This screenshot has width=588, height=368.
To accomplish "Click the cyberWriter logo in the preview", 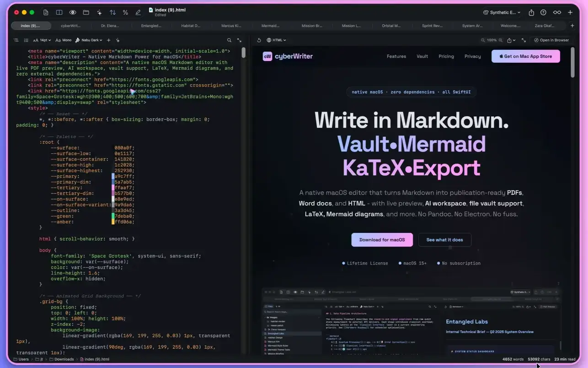I will 288,56.
